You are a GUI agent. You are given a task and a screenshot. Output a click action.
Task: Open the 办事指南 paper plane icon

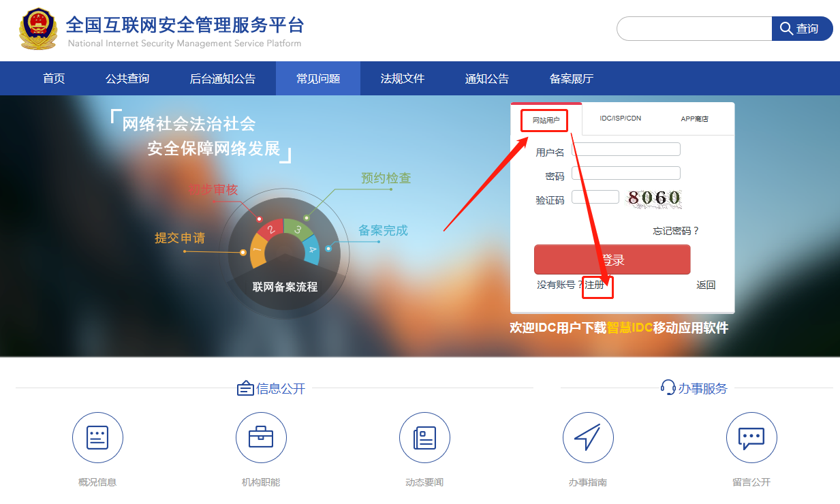[x=588, y=437]
